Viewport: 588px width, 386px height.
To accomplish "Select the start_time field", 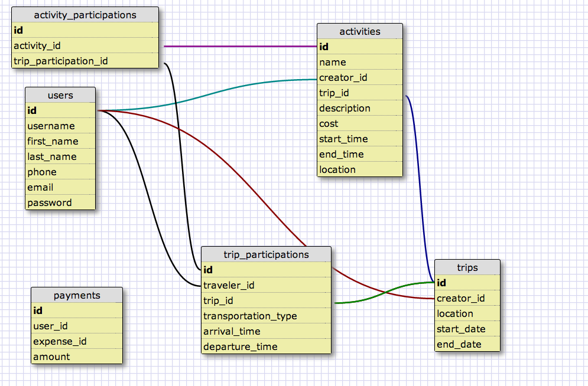I will (360, 139).
